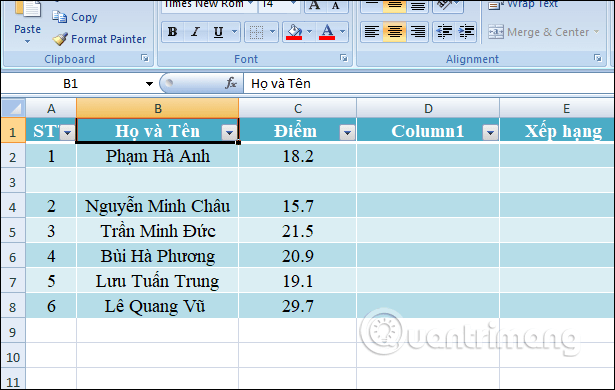Click the Select All corner triangle
The width and height of the screenshot is (615, 390).
coord(13,108)
